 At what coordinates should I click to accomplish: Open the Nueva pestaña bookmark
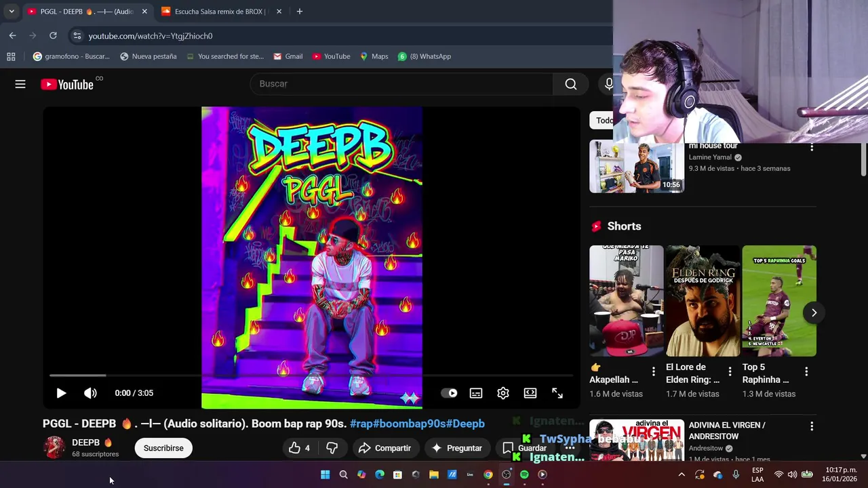click(x=149, y=56)
